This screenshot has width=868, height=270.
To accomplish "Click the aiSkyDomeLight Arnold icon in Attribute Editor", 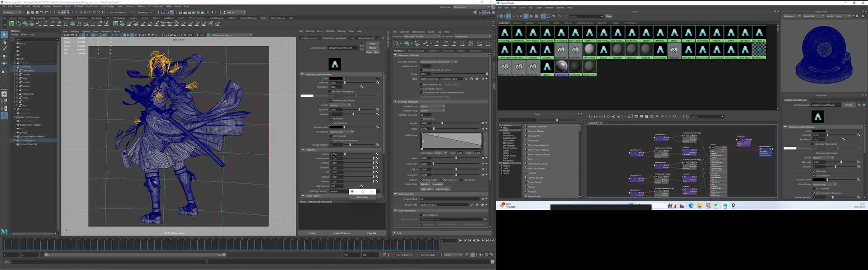I will (x=335, y=64).
